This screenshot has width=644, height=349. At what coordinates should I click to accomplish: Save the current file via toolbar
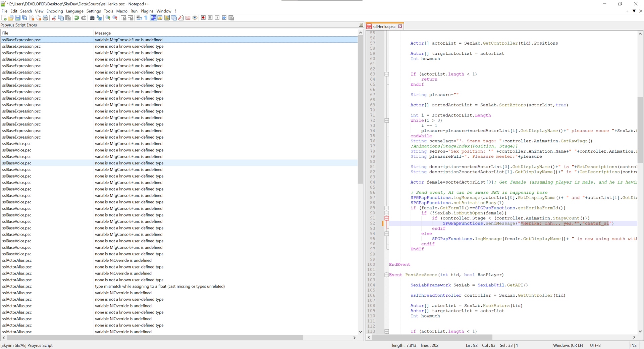click(17, 17)
